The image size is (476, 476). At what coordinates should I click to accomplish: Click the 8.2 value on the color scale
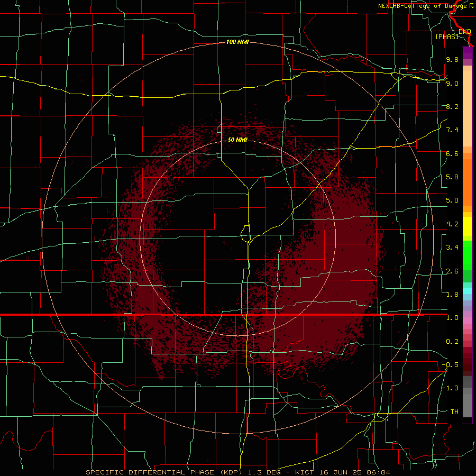coord(452,106)
